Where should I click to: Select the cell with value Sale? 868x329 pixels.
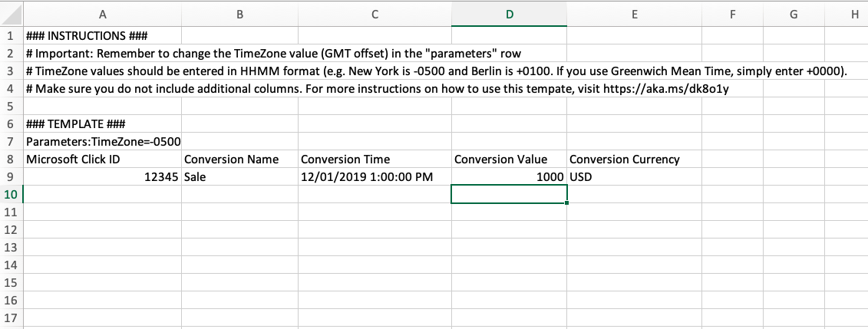(x=239, y=177)
